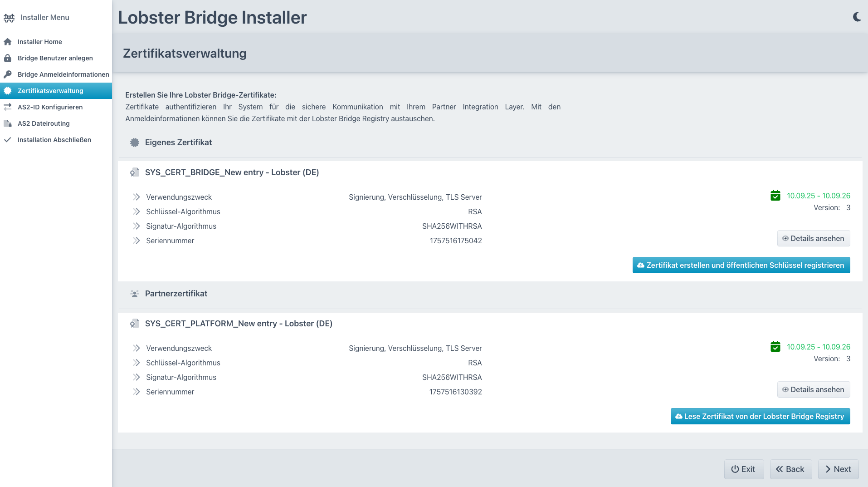This screenshot has height=487, width=868.
Task: View details of the SYS_CERT_PLATFORM certificate
Action: 813,390
